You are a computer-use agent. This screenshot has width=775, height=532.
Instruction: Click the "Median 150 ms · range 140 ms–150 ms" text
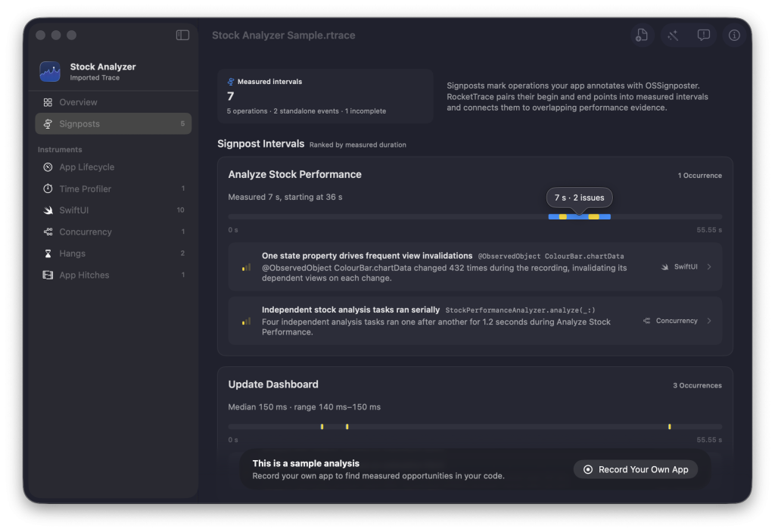pos(304,407)
